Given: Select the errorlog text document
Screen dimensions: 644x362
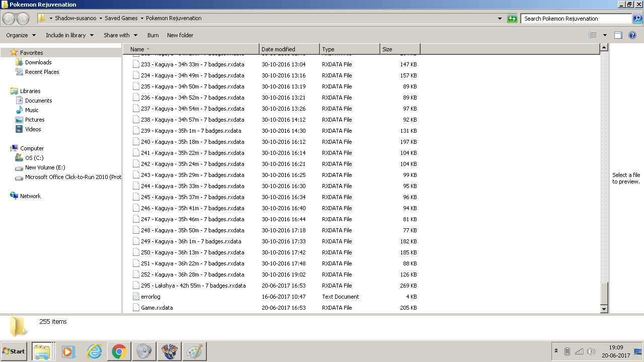Looking at the screenshot, I should point(150,297).
